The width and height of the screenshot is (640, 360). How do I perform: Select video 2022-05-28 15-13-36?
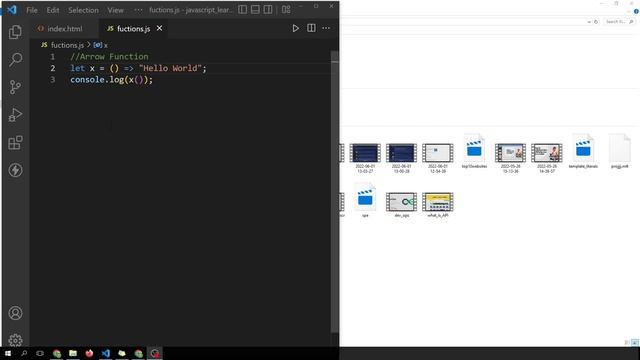pyautogui.click(x=511, y=158)
